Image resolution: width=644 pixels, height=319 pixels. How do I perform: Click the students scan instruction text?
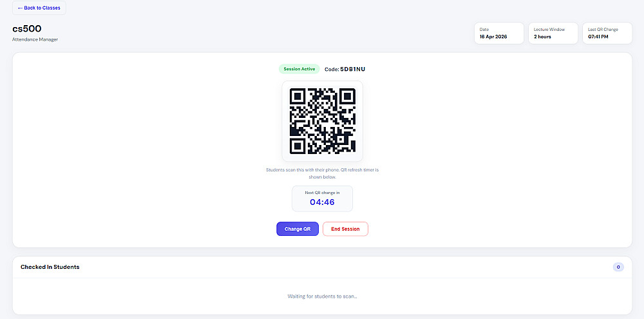[322, 173]
